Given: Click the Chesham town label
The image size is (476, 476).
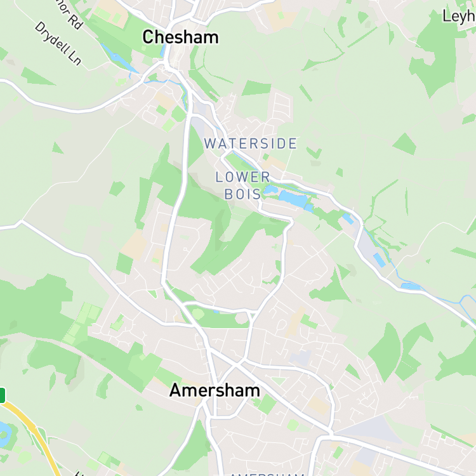Looking at the screenshot, I should click(180, 37).
